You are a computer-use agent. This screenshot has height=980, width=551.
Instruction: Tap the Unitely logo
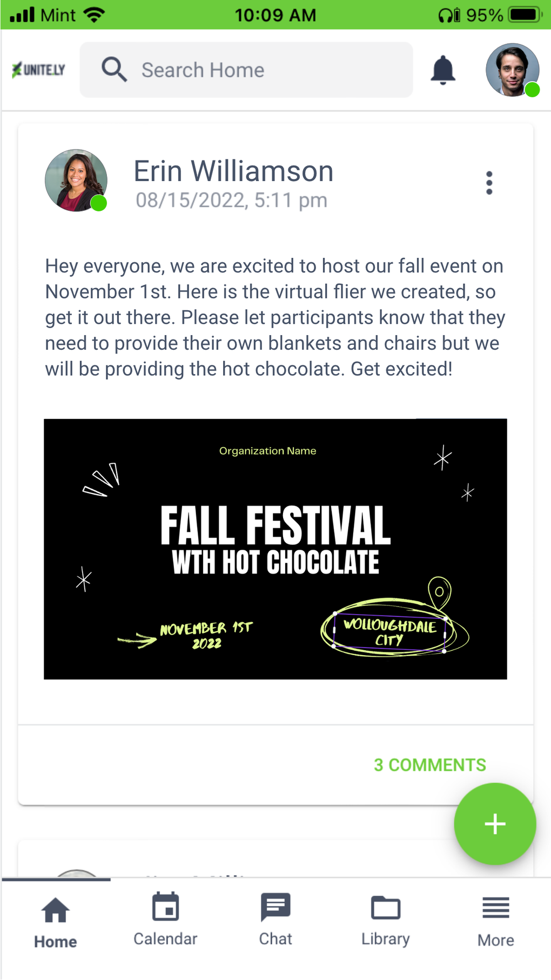[x=39, y=70]
